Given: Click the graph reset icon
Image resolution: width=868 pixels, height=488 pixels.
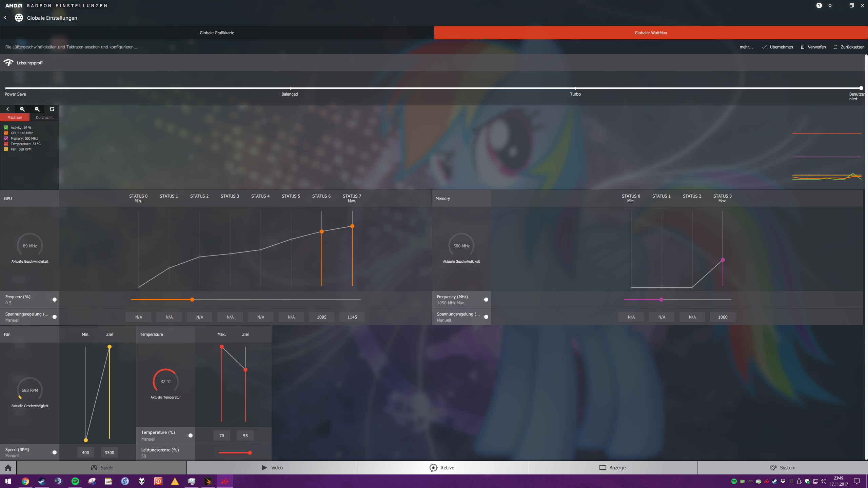Looking at the screenshot, I should pos(52,109).
